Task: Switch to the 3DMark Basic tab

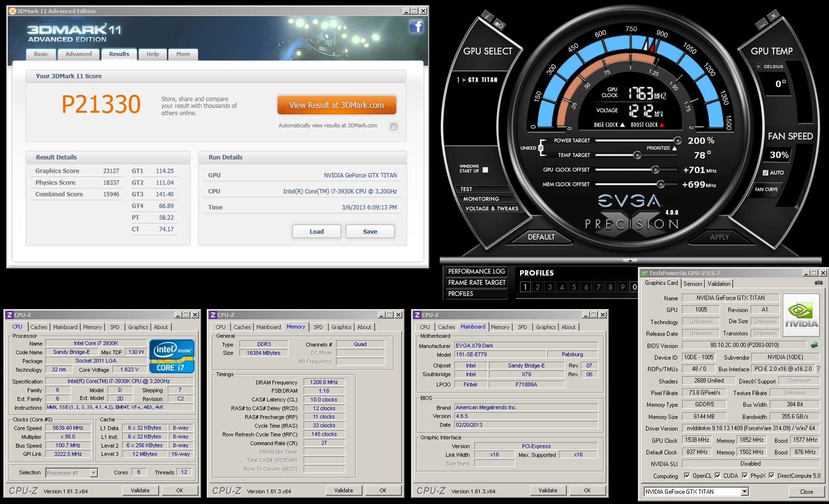Action: [41, 54]
